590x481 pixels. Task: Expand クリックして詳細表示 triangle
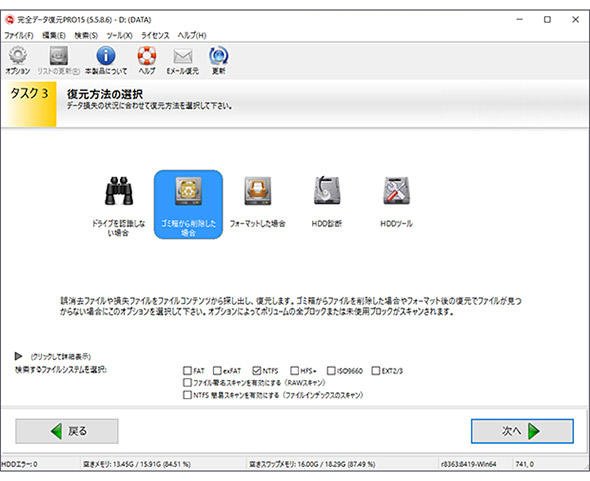pos(18,356)
